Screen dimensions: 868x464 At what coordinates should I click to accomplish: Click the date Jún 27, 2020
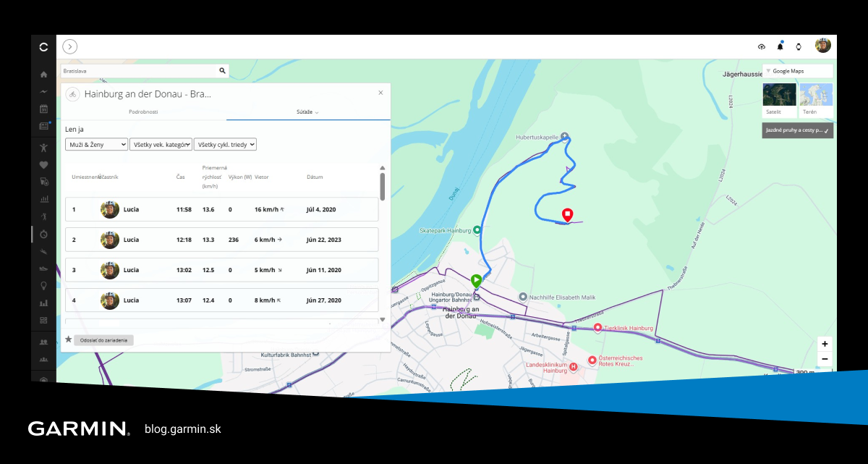323,300
